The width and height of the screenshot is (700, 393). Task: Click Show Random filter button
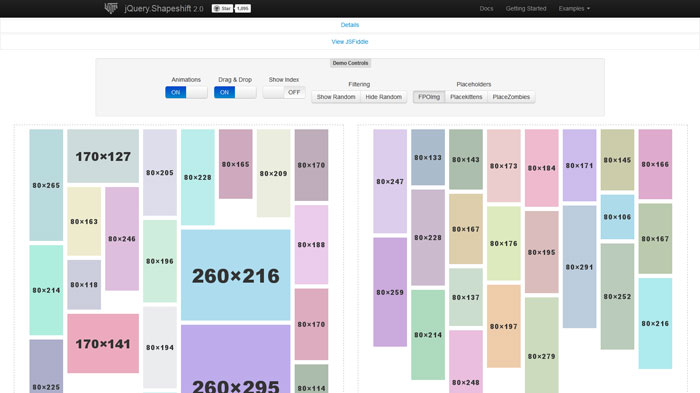point(336,97)
